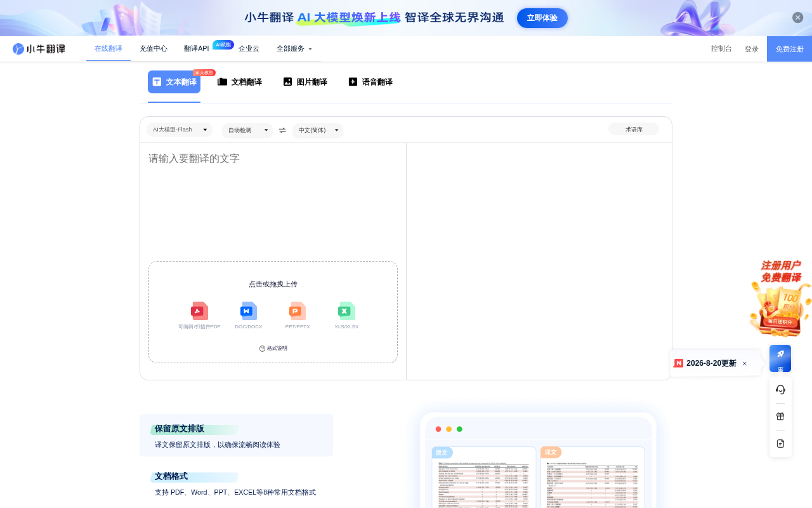The width and height of the screenshot is (812, 508).
Task: Click the 译文 document preview thumbnail
Action: pos(593,476)
